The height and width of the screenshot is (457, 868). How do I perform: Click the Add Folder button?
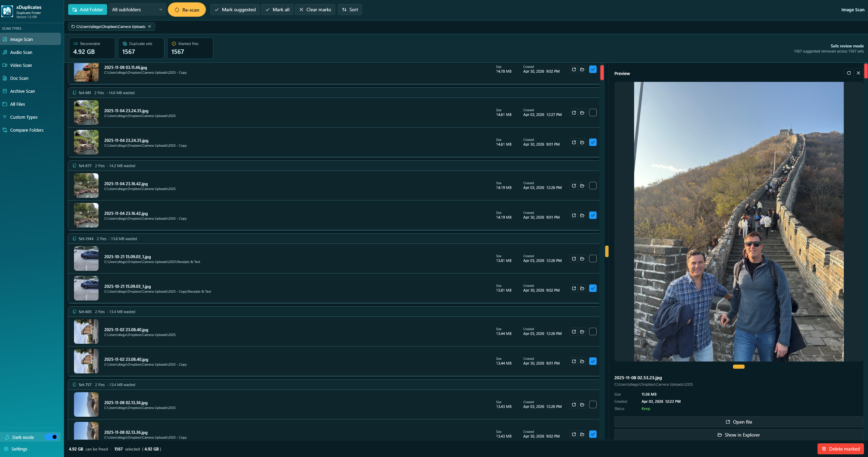[88, 10]
